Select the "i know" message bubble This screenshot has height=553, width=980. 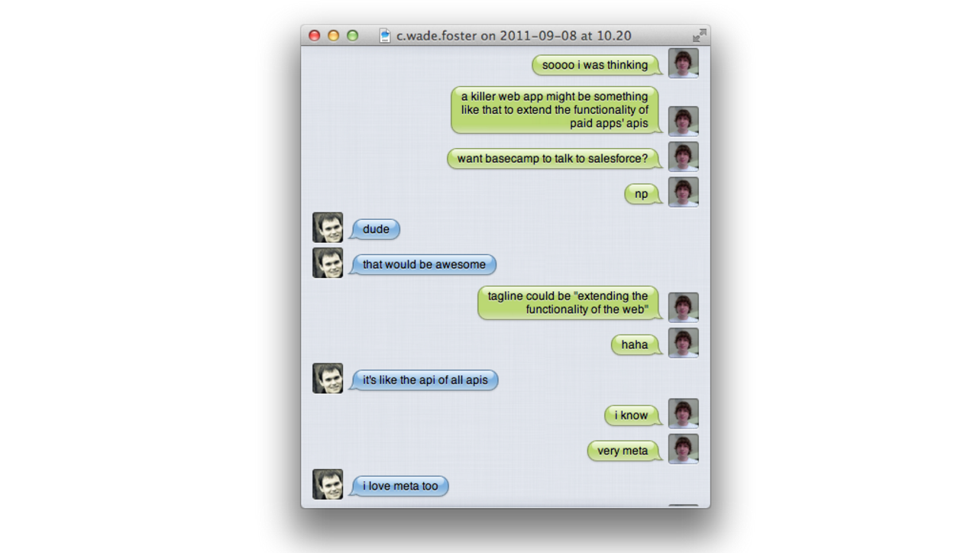click(633, 416)
